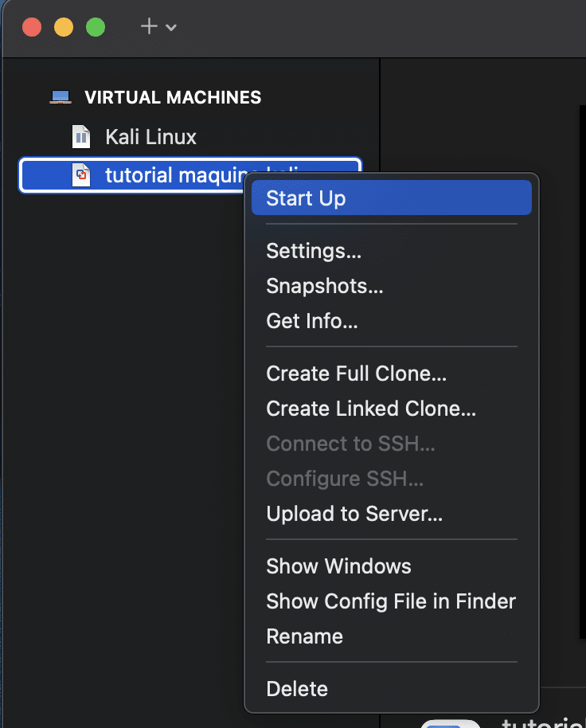
Task: Select the Kali Linux paused VM icon
Action: tap(81, 137)
